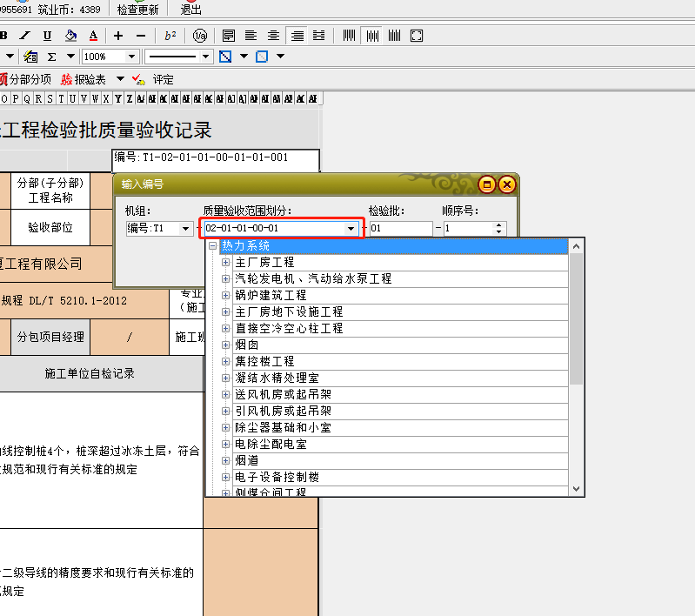
Task: Click 检查更新 to check updates
Action: (x=137, y=10)
